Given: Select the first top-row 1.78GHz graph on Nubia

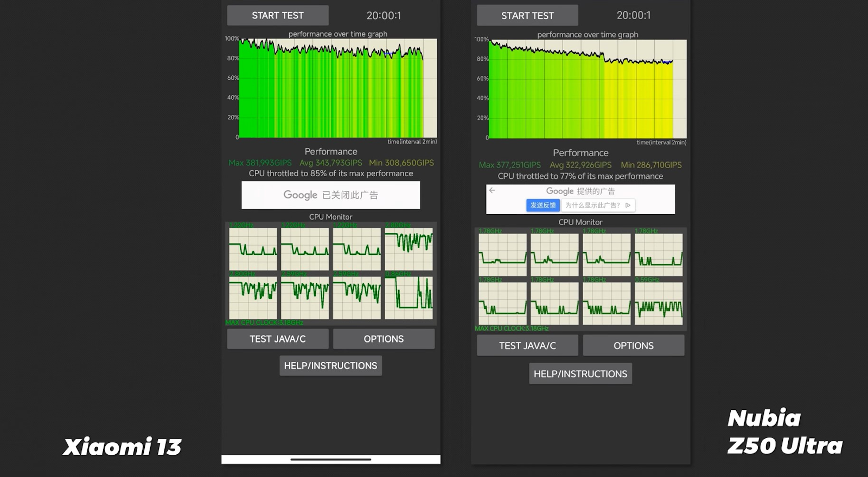Looking at the screenshot, I should pyautogui.click(x=502, y=255).
